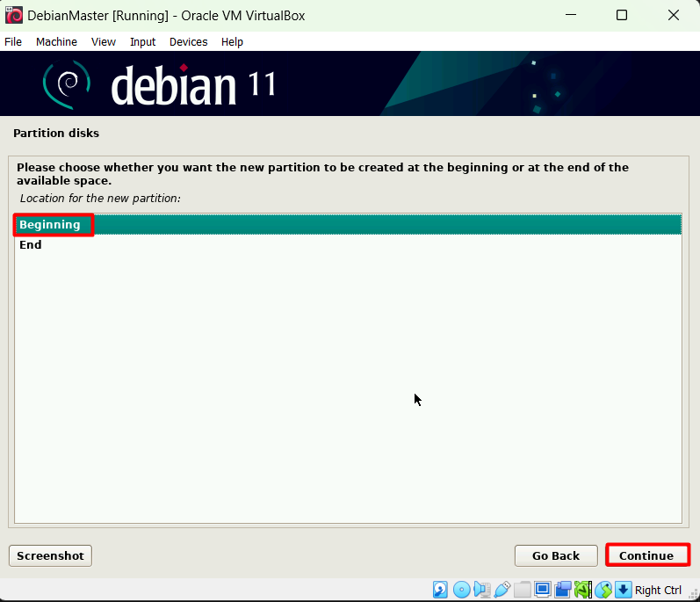Click the Screenshot button
This screenshot has width=700, height=602.
pyautogui.click(x=50, y=555)
